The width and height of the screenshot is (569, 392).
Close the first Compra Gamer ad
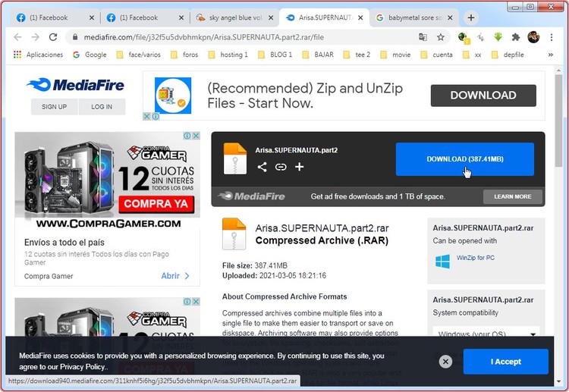pyautogui.click(x=196, y=136)
